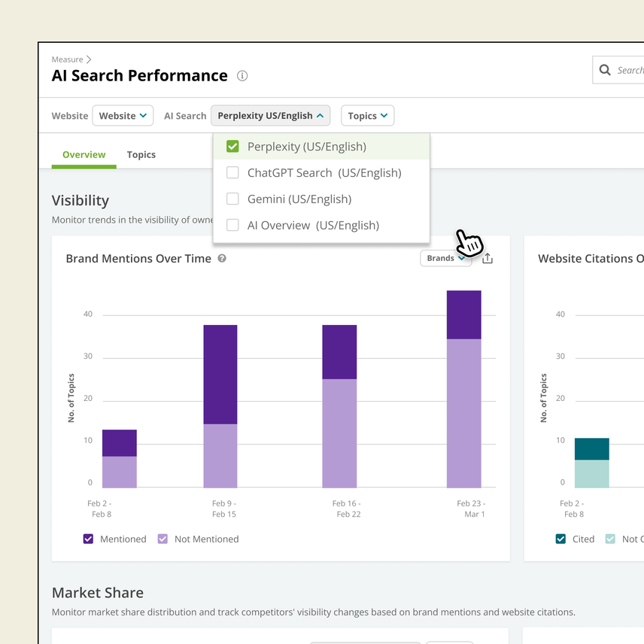The height and width of the screenshot is (644, 644).
Task: Click the export icon next to Brands
Action: pos(487,258)
